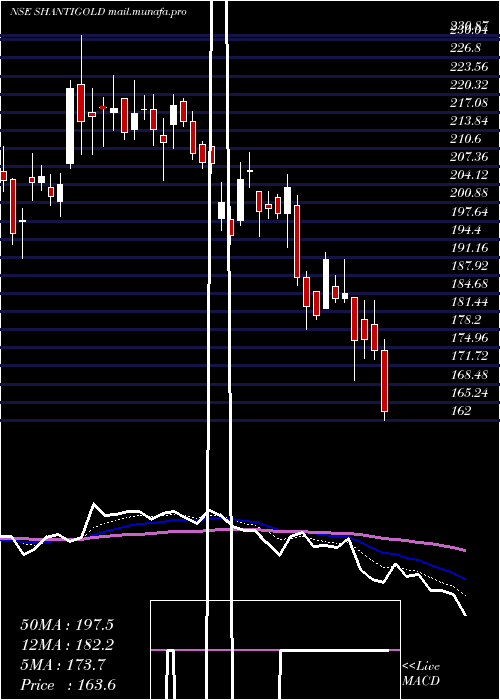Click the 162 price axis label
This screenshot has height=700, width=500.
[461, 410]
